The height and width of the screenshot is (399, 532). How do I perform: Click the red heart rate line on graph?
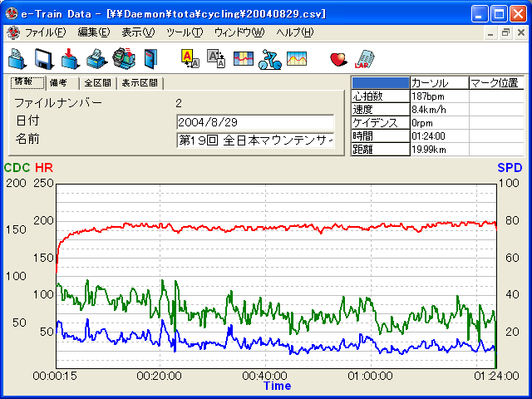point(249,226)
